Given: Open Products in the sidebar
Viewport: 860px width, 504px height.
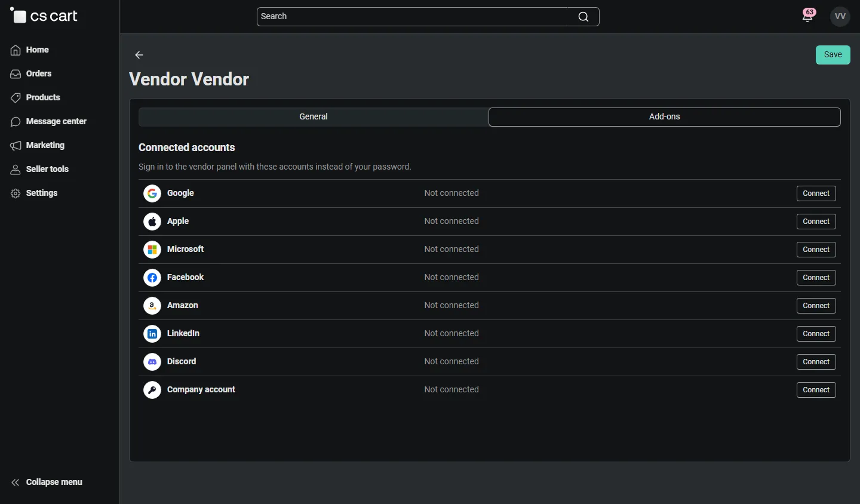Looking at the screenshot, I should pos(35,98).
